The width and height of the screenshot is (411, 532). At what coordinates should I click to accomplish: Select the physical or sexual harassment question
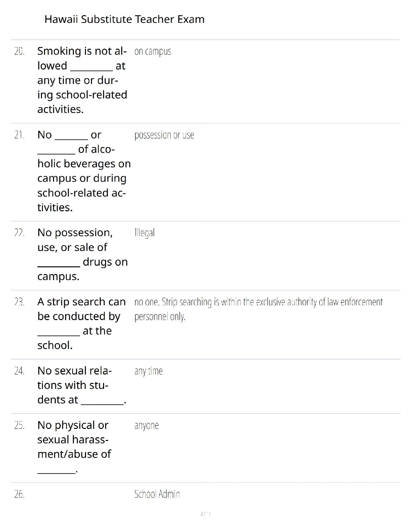click(74, 447)
